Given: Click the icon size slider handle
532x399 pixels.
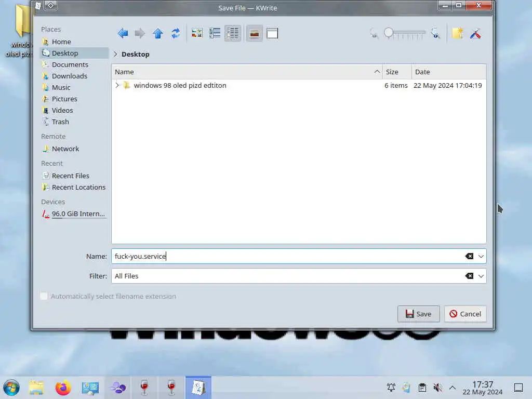Looking at the screenshot, I should (x=389, y=33).
